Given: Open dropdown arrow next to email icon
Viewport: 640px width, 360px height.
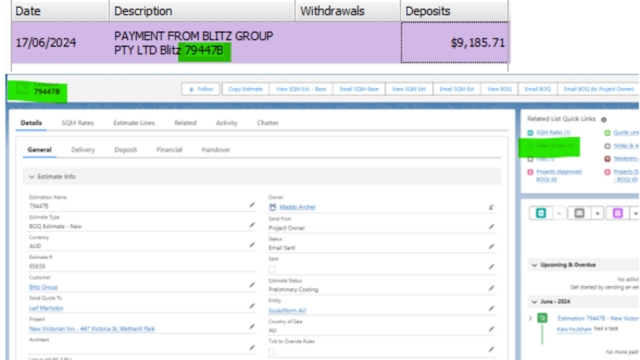Looking at the screenshot, I should (598, 213).
